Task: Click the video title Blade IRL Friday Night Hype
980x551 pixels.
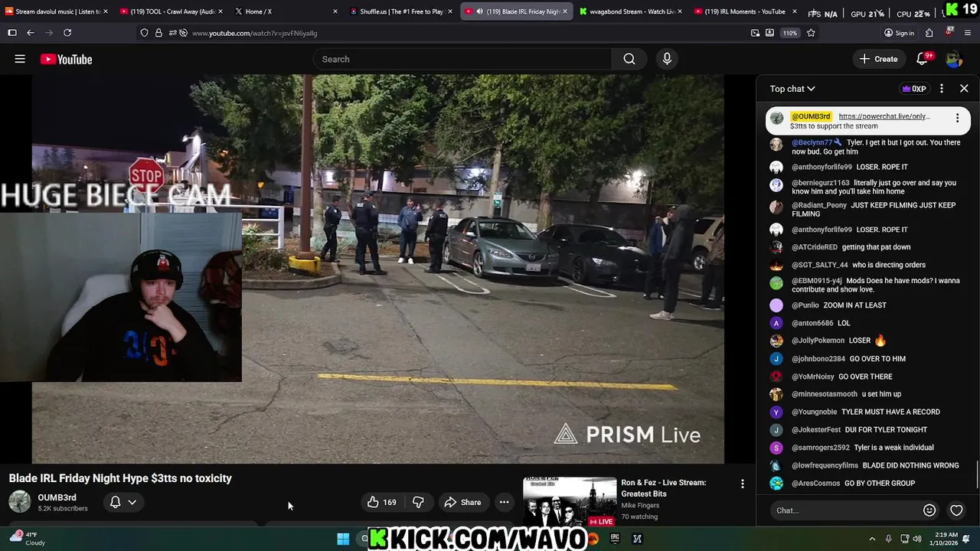Action: point(120,478)
